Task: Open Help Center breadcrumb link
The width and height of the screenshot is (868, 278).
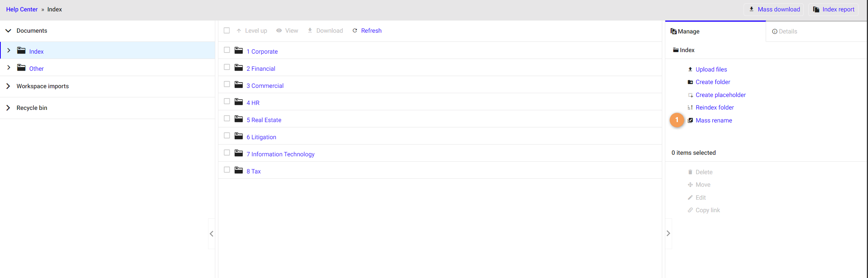Action: click(22, 10)
